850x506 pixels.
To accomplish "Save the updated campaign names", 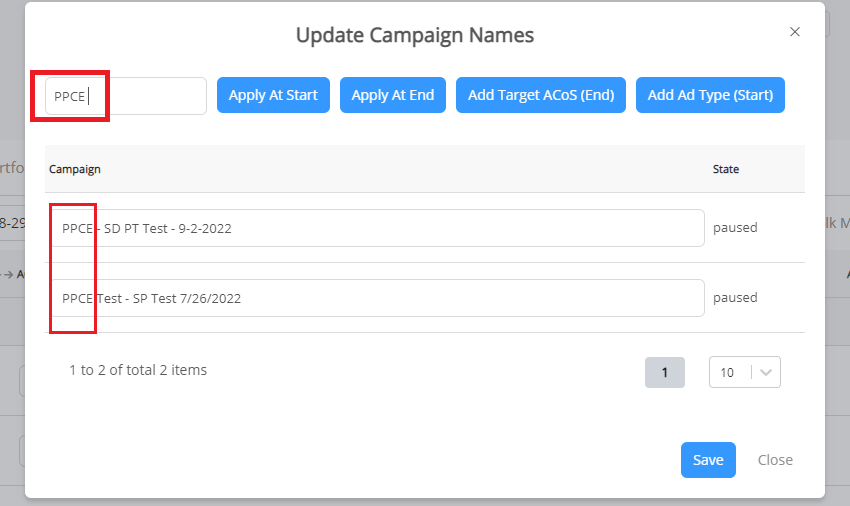I will [708, 460].
